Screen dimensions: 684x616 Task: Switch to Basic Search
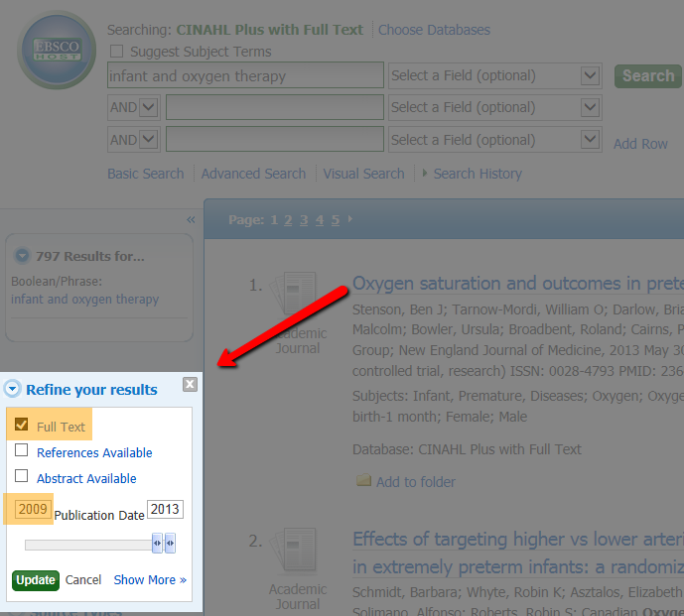[146, 174]
